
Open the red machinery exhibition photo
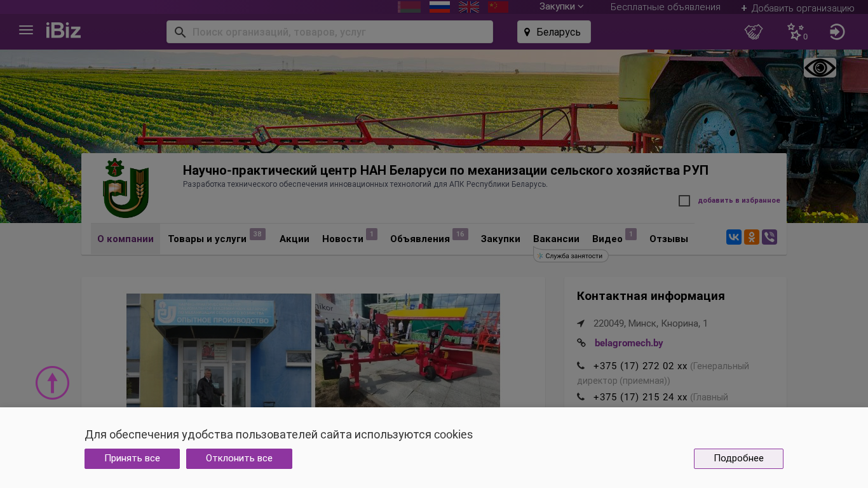coord(407,350)
